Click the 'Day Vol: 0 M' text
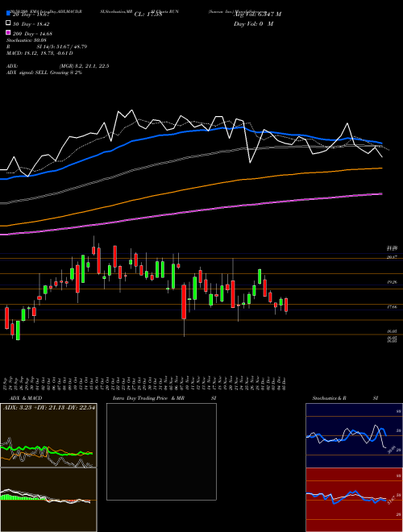This screenshot has height=532, width=403. pos(253,23)
